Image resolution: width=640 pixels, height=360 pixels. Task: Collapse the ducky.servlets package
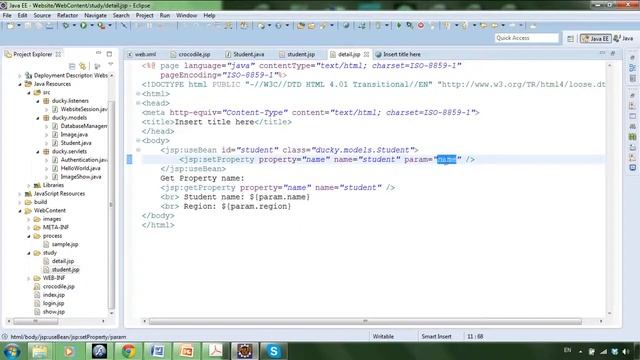click(x=38, y=151)
